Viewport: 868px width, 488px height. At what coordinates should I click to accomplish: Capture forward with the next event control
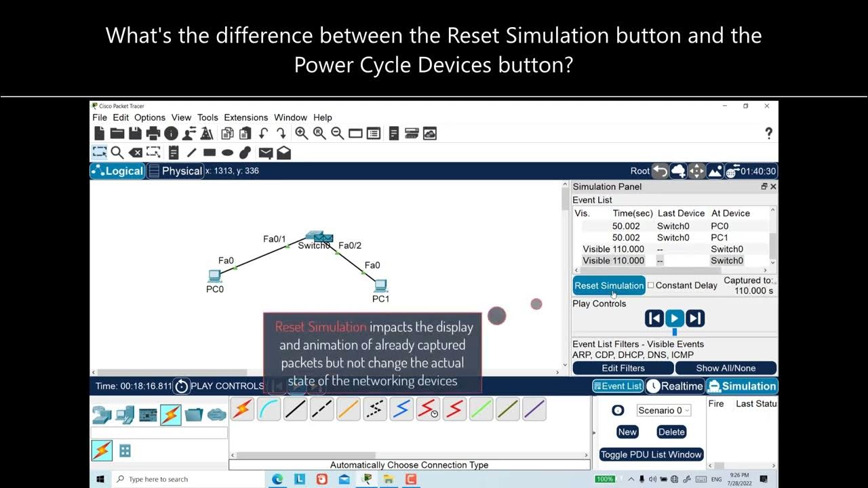coord(695,319)
